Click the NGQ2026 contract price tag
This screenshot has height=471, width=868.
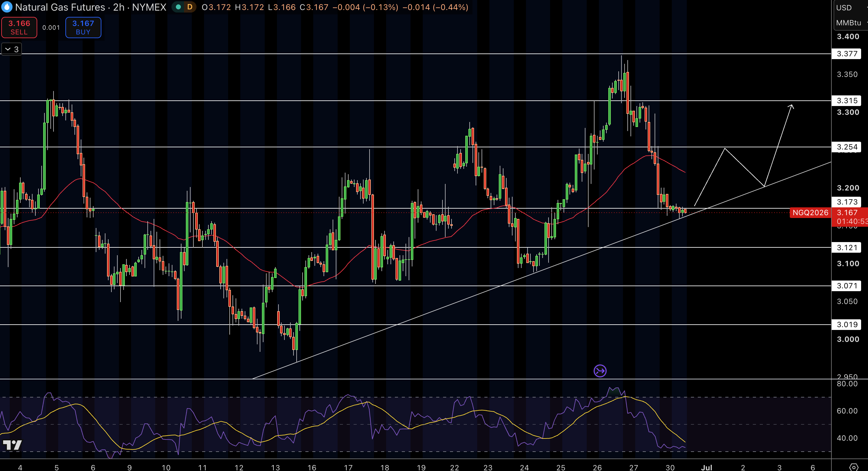point(810,213)
